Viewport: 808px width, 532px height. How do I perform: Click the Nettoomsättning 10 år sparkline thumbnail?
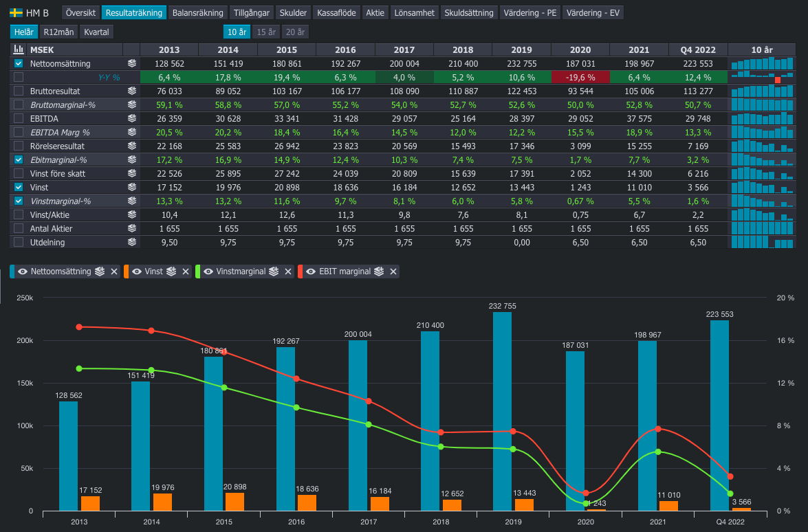tap(763, 63)
